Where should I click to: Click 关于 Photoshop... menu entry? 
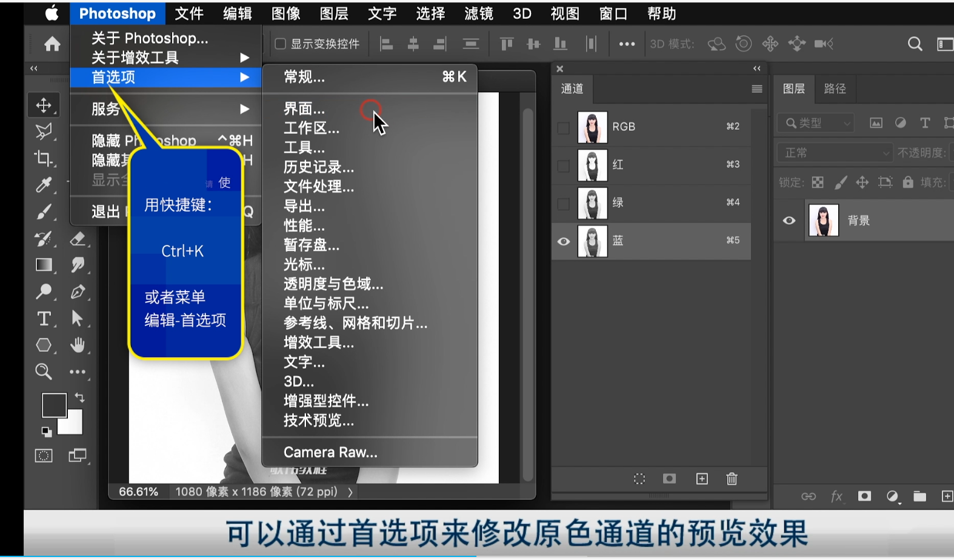[x=166, y=38]
